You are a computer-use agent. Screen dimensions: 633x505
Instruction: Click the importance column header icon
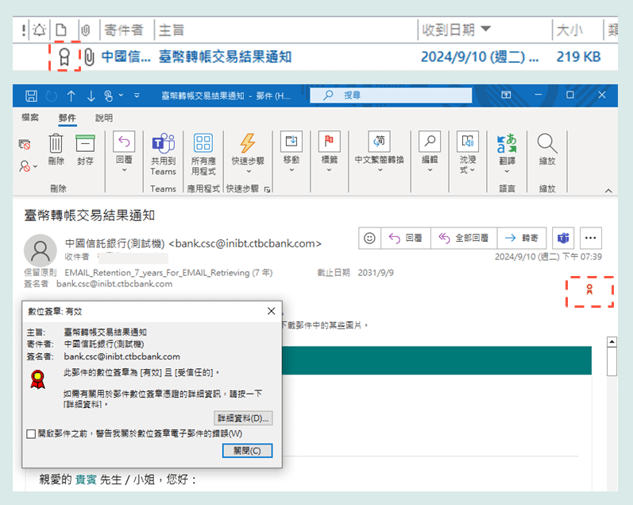click(24, 30)
